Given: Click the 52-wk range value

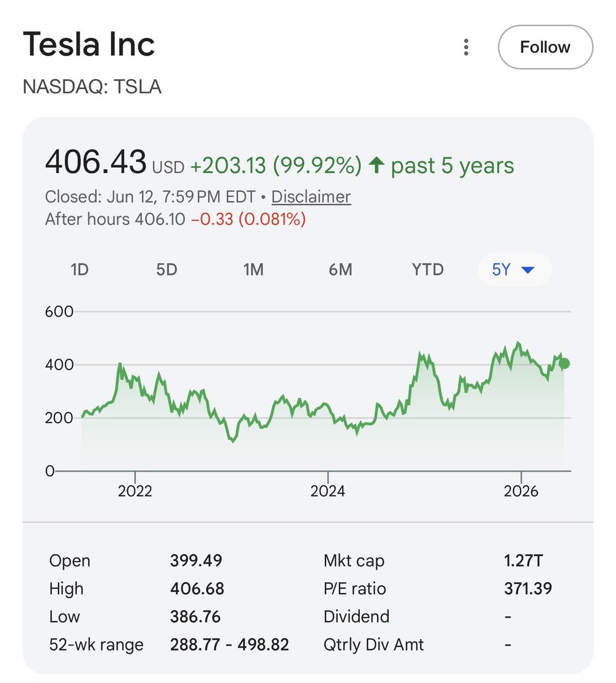Looking at the screenshot, I should 229,645.
